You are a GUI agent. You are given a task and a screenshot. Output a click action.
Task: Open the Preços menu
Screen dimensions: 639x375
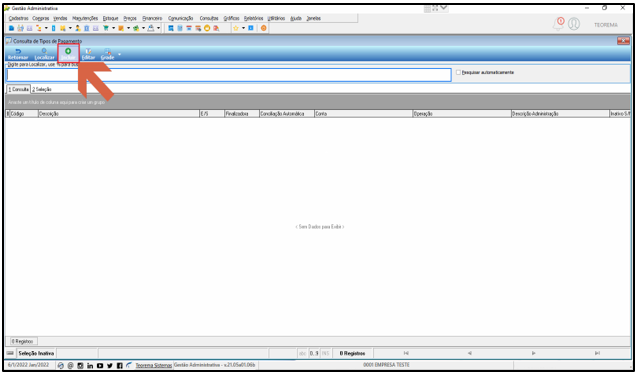click(130, 18)
